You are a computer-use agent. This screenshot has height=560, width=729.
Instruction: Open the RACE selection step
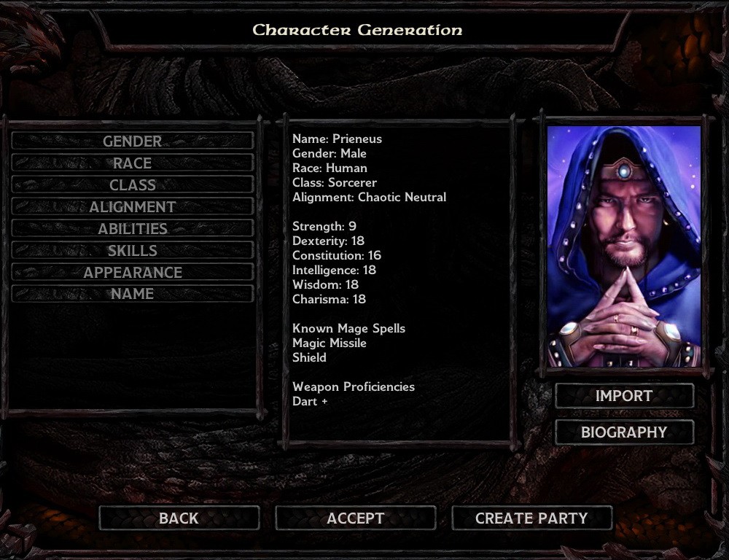[133, 163]
